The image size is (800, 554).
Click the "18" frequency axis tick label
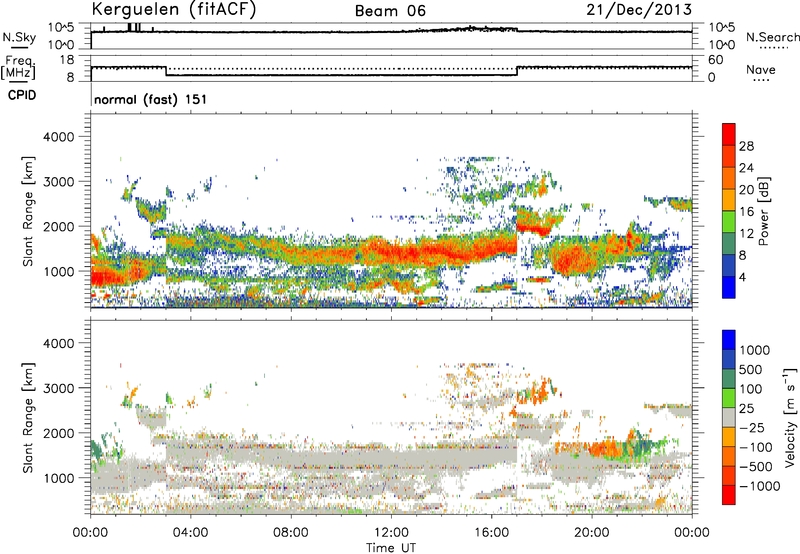(x=67, y=60)
